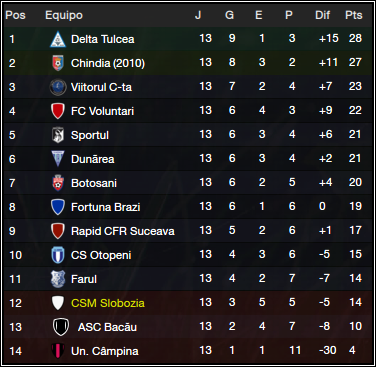Click the Equipo column header
This screenshot has width=376, height=367.
click(x=64, y=15)
